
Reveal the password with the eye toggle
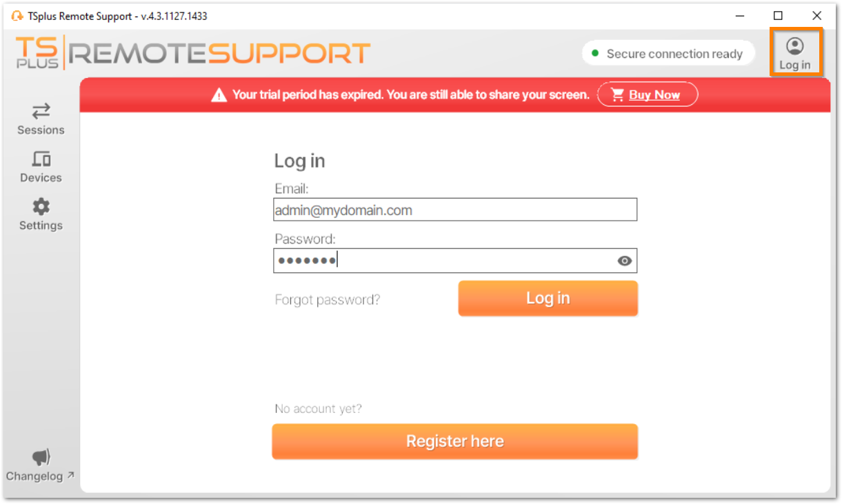[625, 261]
